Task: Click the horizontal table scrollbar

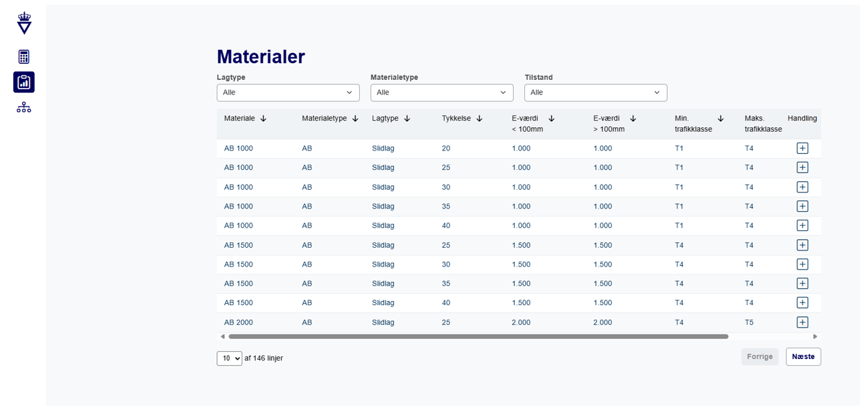Action: (x=478, y=336)
